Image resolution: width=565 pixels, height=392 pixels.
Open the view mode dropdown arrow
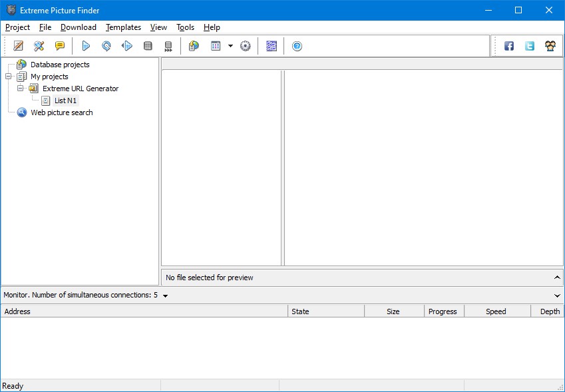coord(231,46)
